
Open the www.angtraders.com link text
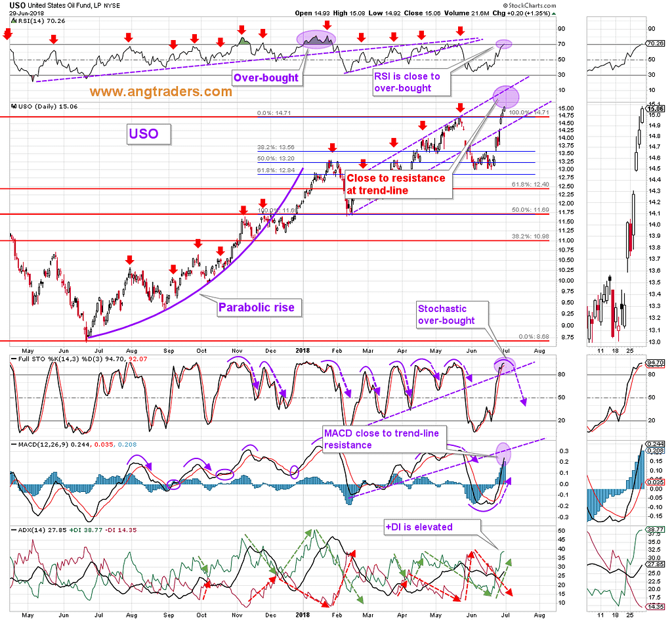pyautogui.click(x=161, y=92)
